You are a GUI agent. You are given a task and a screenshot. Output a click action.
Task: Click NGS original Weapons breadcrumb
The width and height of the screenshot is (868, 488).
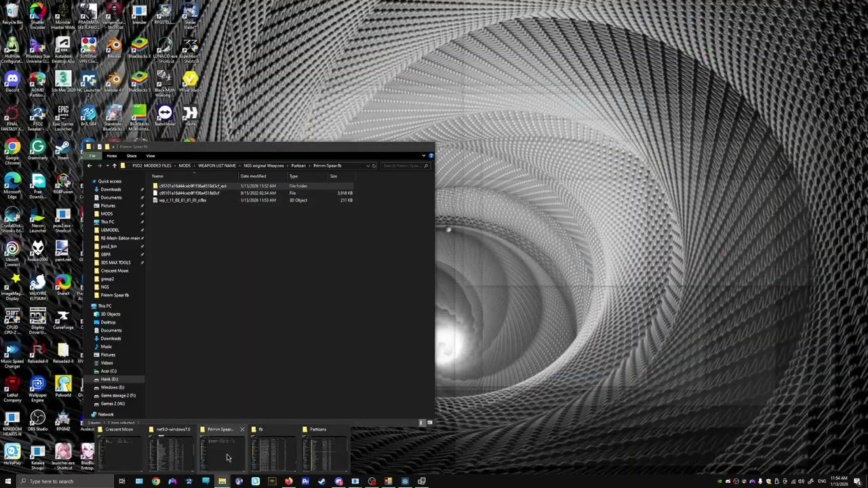(x=264, y=165)
